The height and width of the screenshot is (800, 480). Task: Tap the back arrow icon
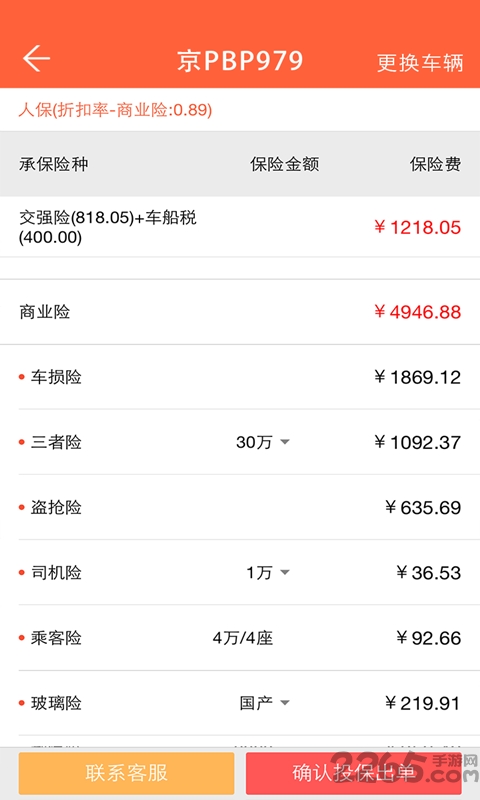(36, 58)
